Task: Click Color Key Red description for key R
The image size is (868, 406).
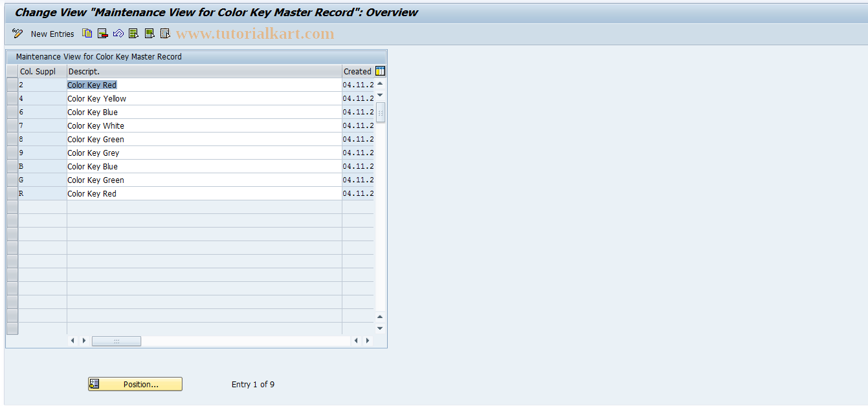Action: [x=205, y=193]
